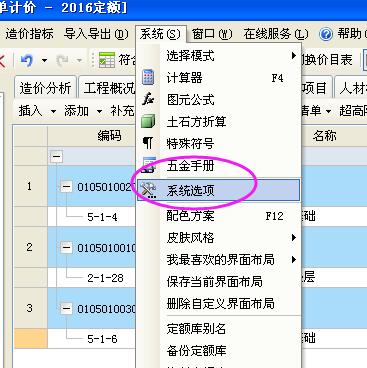Click the 补充 toolbar button
Image resolution: width=367 pixels, height=368 pixels.
[x=122, y=111]
